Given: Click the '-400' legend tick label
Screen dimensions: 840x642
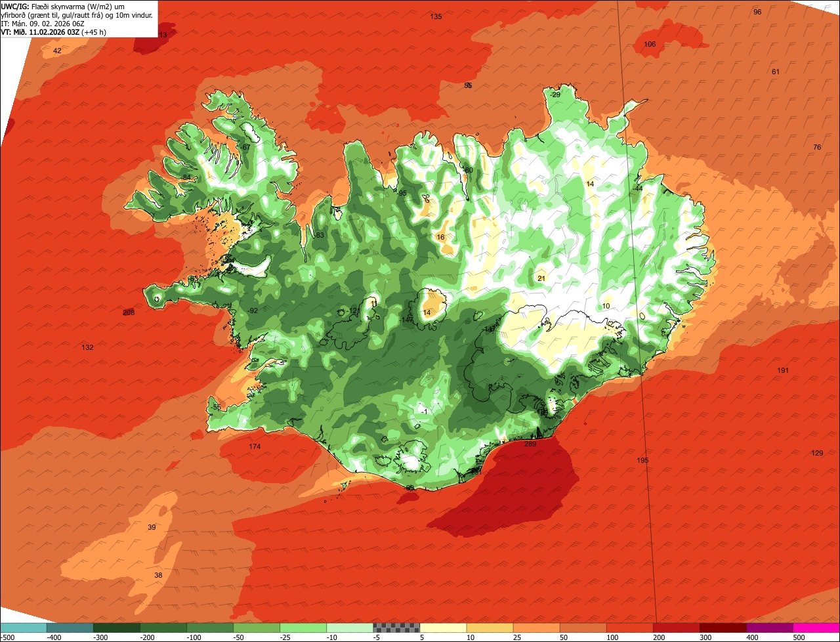Looking at the screenshot, I should (54, 637).
